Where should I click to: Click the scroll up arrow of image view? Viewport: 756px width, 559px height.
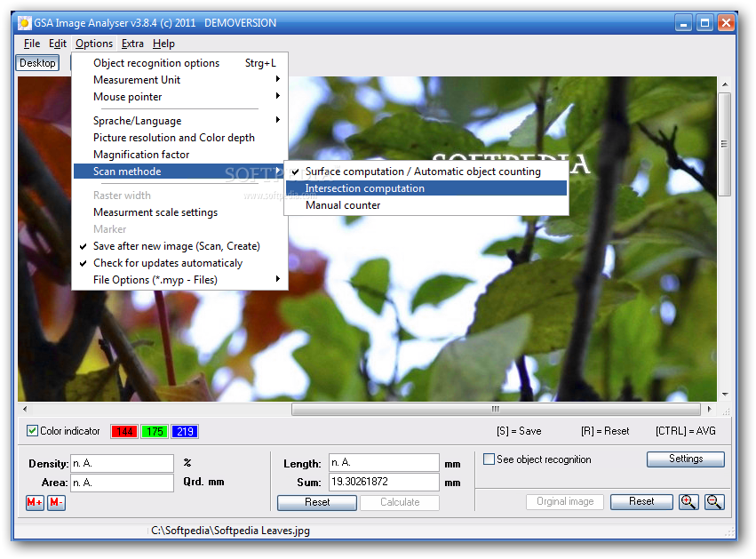tap(725, 84)
